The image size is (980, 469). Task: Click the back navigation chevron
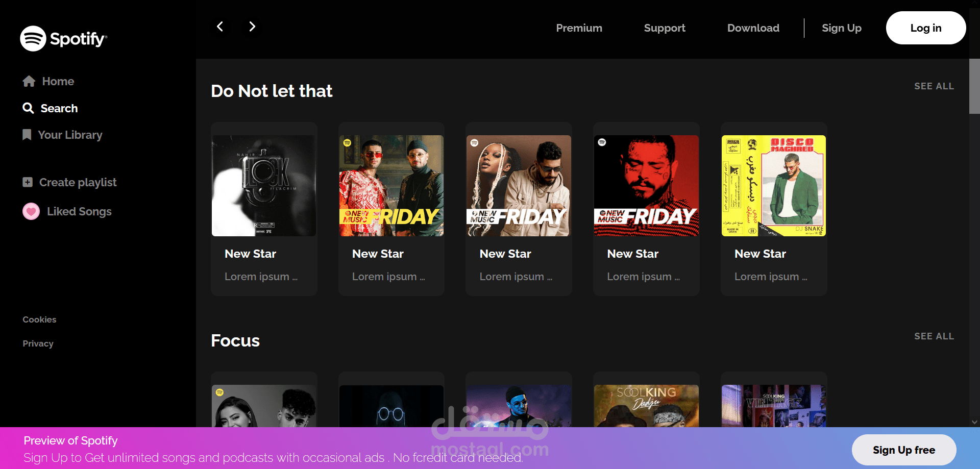220,27
